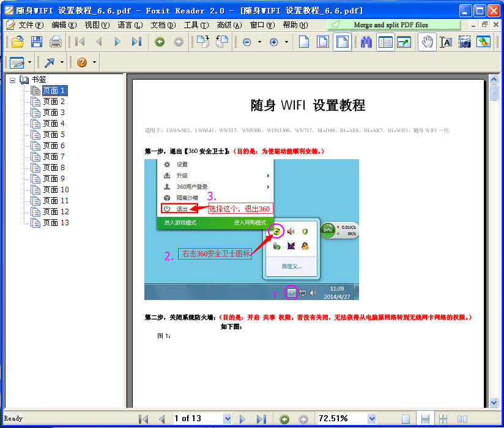The image size is (504, 428).
Task: Click the Typewriter annotation tool icon
Action: pyautogui.click(x=17, y=62)
